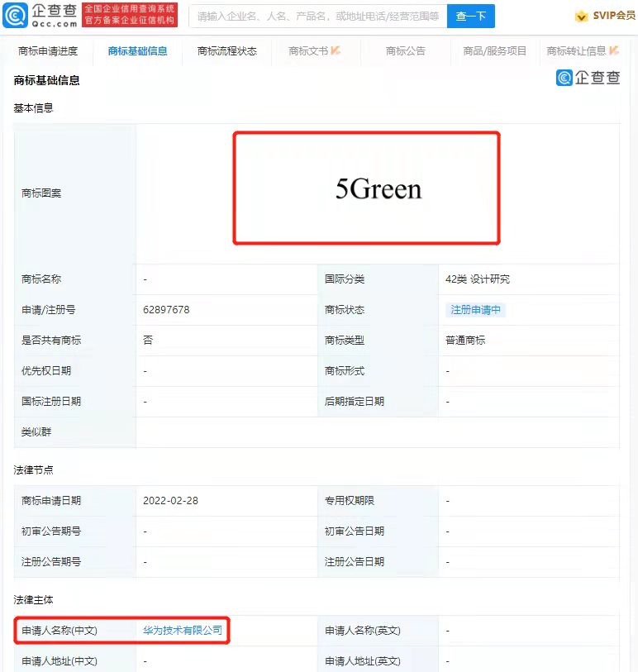
Task: Focus the company name search field
Action: click(x=318, y=17)
